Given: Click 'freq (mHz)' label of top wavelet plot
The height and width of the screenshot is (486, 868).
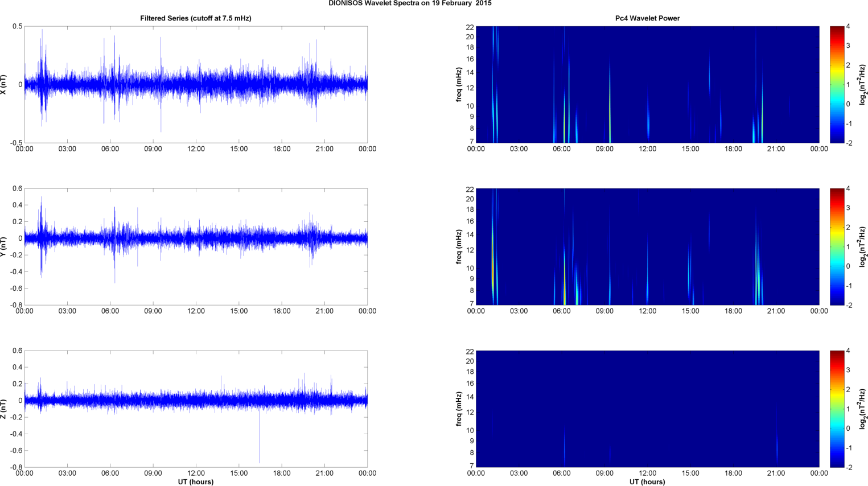Looking at the screenshot, I should pyautogui.click(x=459, y=85).
